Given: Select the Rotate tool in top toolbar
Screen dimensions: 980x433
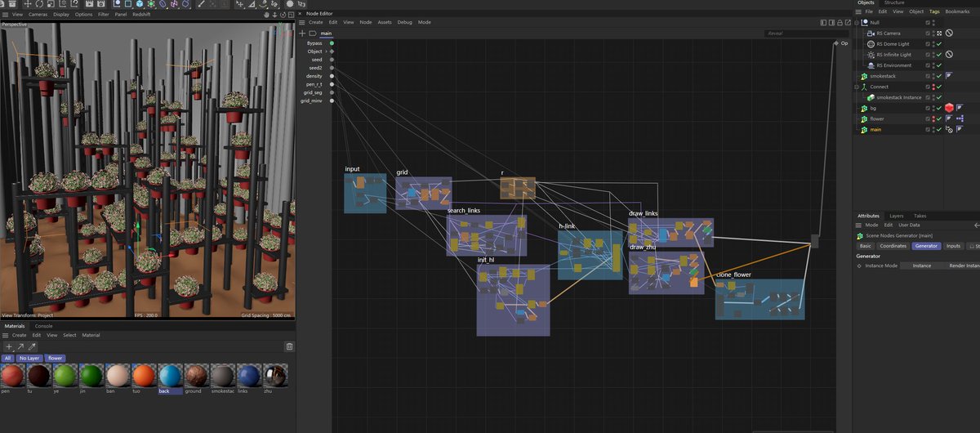Looking at the screenshot, I should [39, 4].
